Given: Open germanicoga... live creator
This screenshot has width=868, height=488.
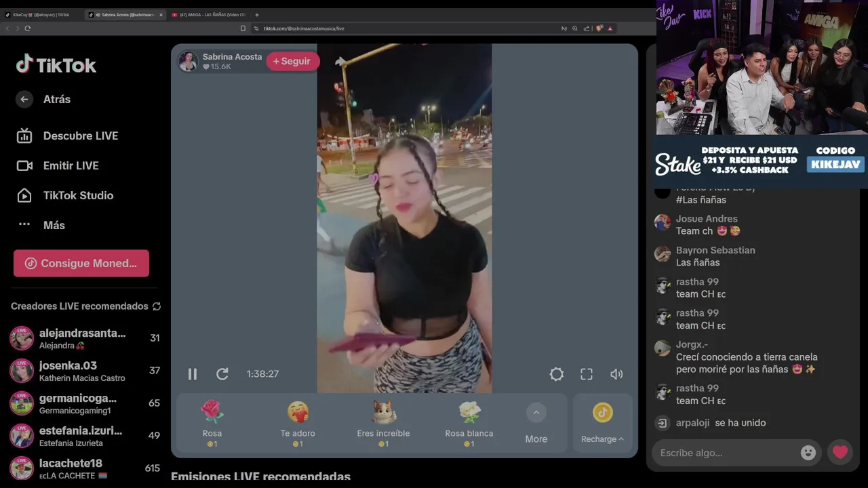Looking at the screenshot, I should click(x=85, y=403).
